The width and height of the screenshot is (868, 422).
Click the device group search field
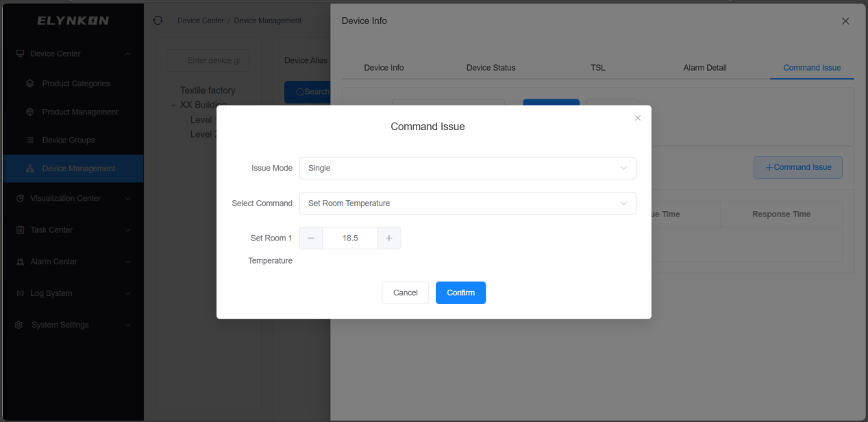[x=208, y=60]
